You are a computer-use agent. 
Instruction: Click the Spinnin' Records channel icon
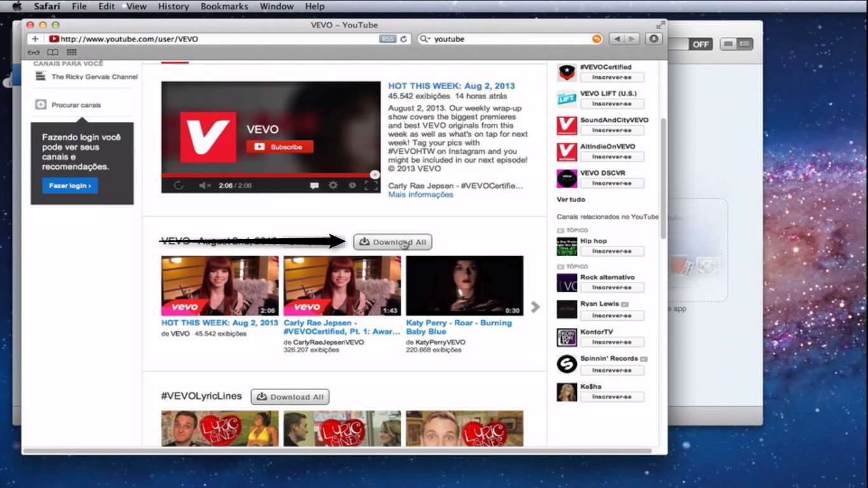[x=567, y=364]
